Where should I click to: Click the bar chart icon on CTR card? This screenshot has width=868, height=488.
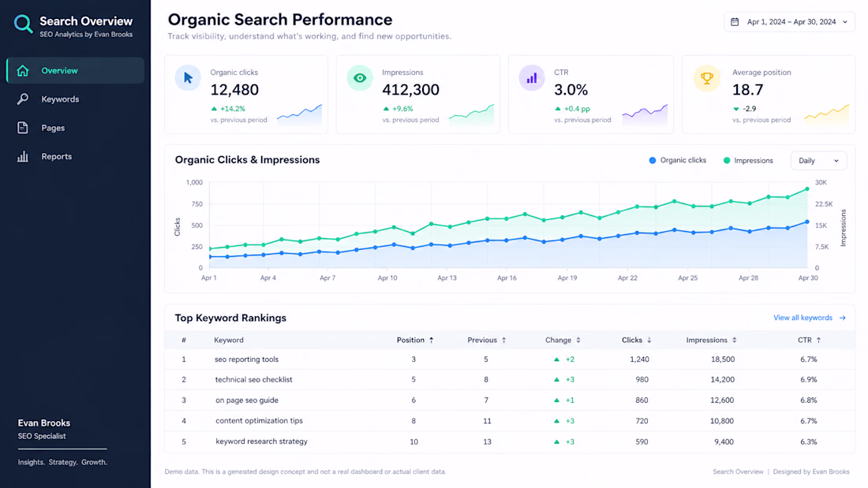tap(532, 78)
